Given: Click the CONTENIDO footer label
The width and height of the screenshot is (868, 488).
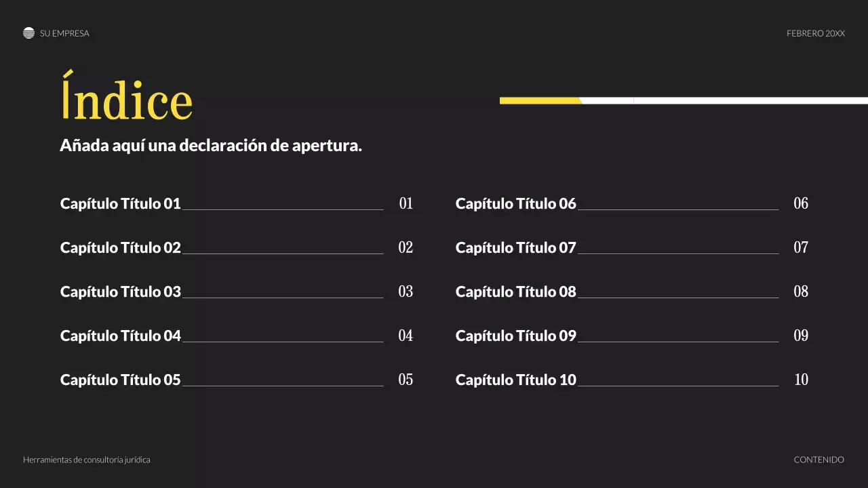Looking at the screenshot, I should (x=818, y=460).
